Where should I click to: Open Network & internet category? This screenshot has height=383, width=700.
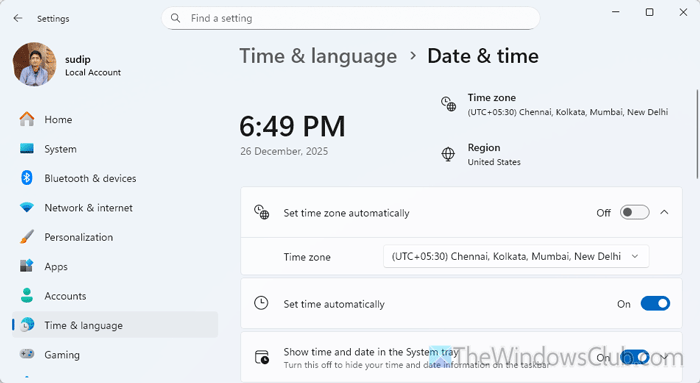pos(115,208)
